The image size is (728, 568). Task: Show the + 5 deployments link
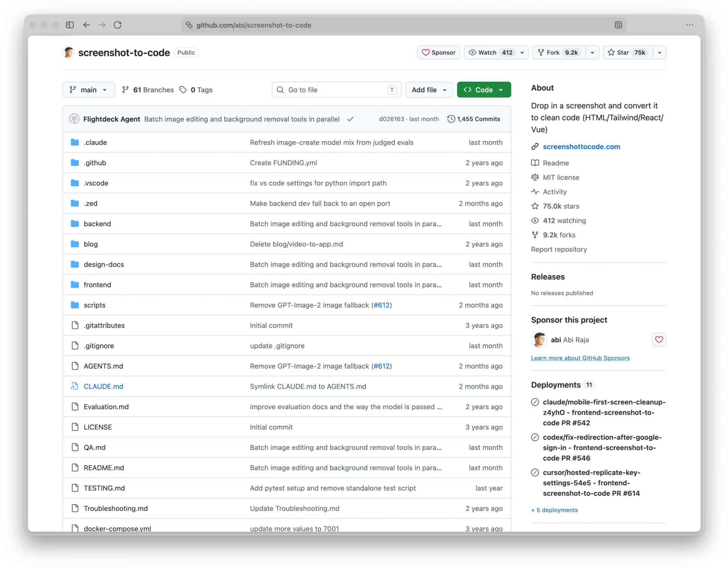554,510
